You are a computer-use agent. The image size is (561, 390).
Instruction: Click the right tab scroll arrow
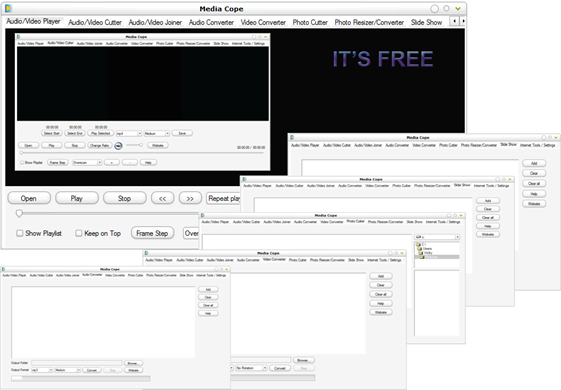coord(463,21)
